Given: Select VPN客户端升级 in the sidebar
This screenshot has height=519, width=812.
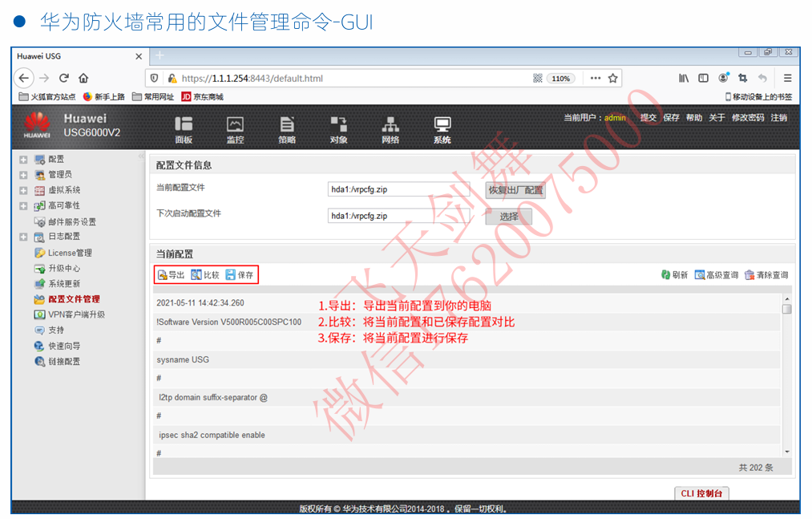Looking at the screenshot, I should point(70,314).
